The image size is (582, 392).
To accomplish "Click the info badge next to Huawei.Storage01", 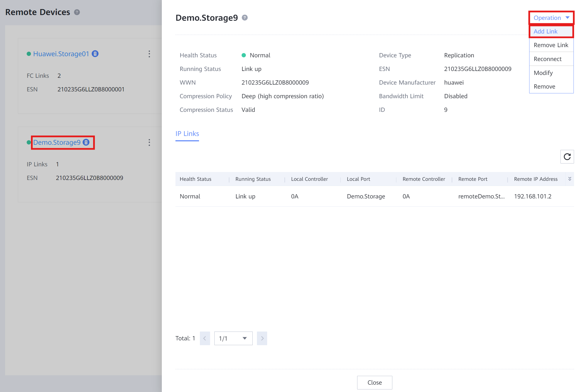I will [95, 54].
